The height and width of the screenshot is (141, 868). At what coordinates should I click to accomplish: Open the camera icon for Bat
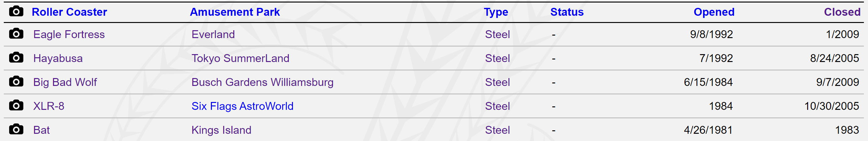(x=16, y=129)
